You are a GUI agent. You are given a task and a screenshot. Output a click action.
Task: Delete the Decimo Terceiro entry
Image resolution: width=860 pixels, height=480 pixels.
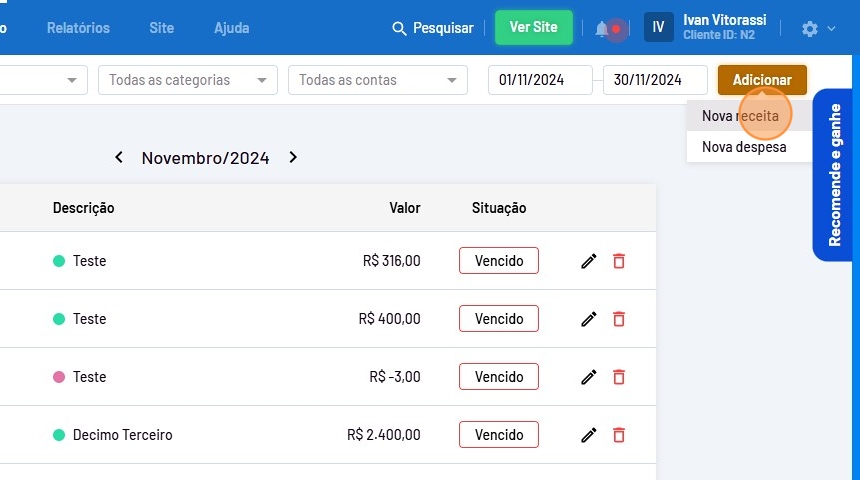(x=619, y=435)
